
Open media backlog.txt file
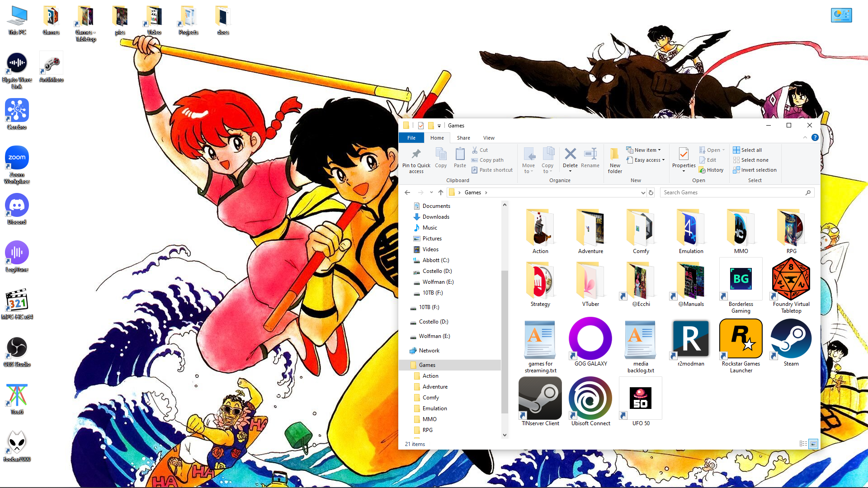point(641,346)
